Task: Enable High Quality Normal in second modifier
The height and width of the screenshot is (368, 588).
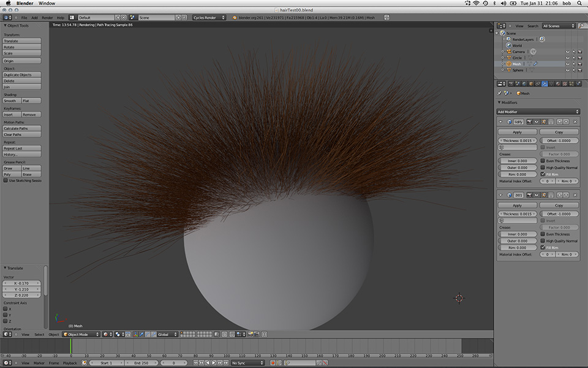Action: tap(543, 241)
